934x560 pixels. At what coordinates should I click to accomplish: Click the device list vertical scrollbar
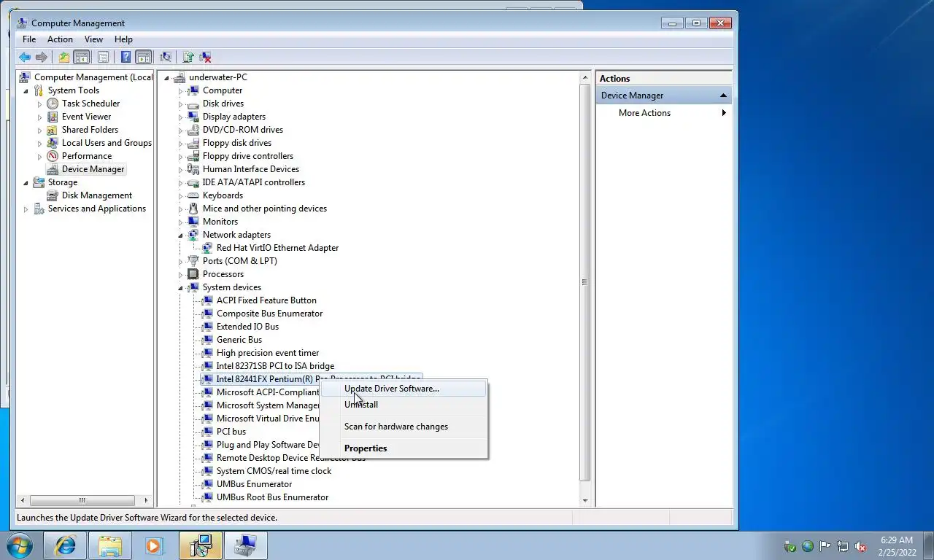(584, 282)
